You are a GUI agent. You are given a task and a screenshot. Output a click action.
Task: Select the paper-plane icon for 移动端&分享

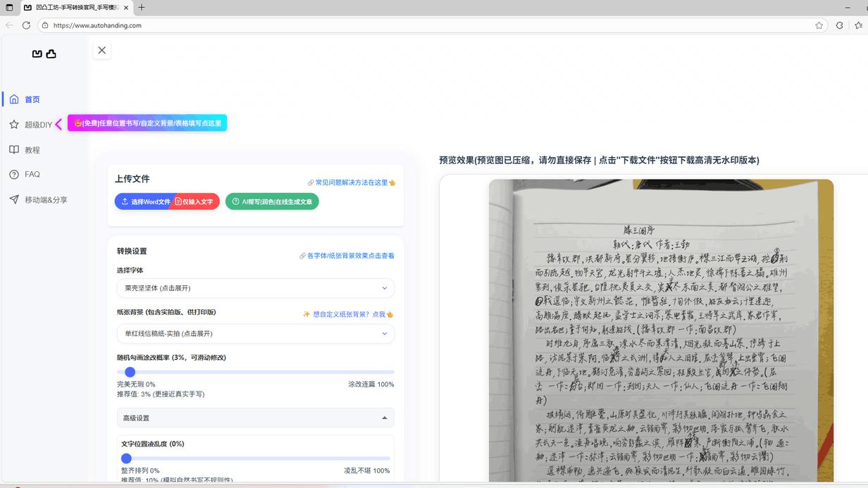click(x=13, y=199)
